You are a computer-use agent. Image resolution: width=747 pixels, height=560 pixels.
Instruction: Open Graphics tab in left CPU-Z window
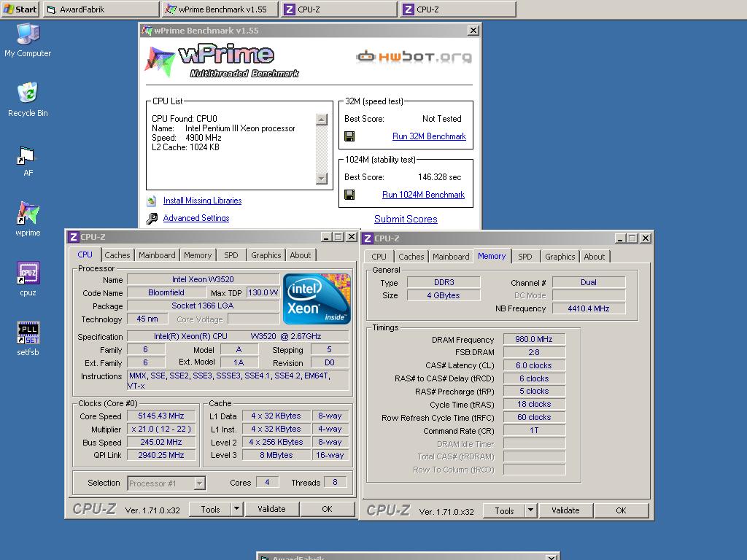pyautogui.click(x=266, y=255)
